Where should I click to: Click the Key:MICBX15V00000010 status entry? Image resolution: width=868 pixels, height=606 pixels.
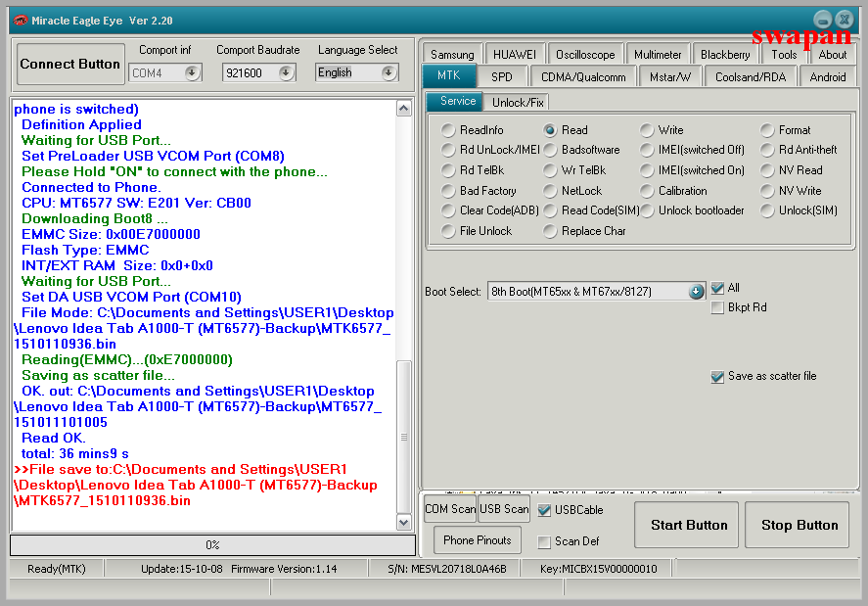click(599, 569)
